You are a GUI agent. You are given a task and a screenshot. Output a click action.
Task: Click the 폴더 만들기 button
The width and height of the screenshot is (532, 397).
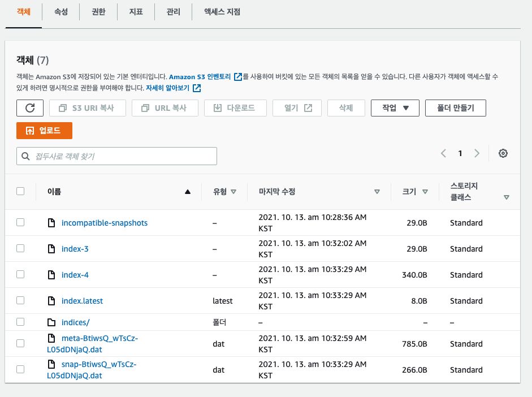(455, 108)
